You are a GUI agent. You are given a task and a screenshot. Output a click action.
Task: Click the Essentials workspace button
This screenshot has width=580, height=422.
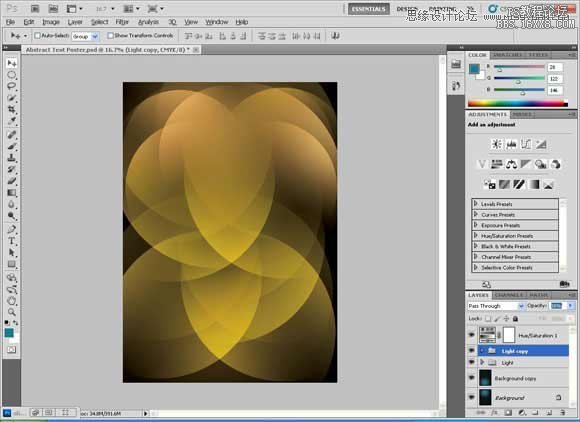pyautogui.click(x=368, y=9)
